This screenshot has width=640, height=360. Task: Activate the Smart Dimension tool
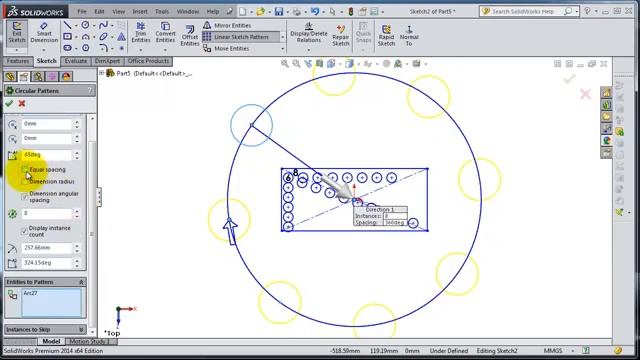click(44, 33)
